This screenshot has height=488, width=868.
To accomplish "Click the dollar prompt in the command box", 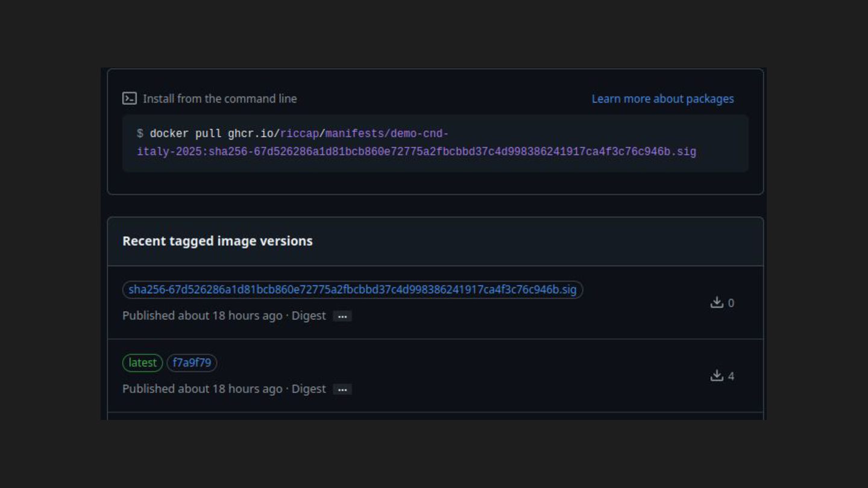I will pos(140,134).
